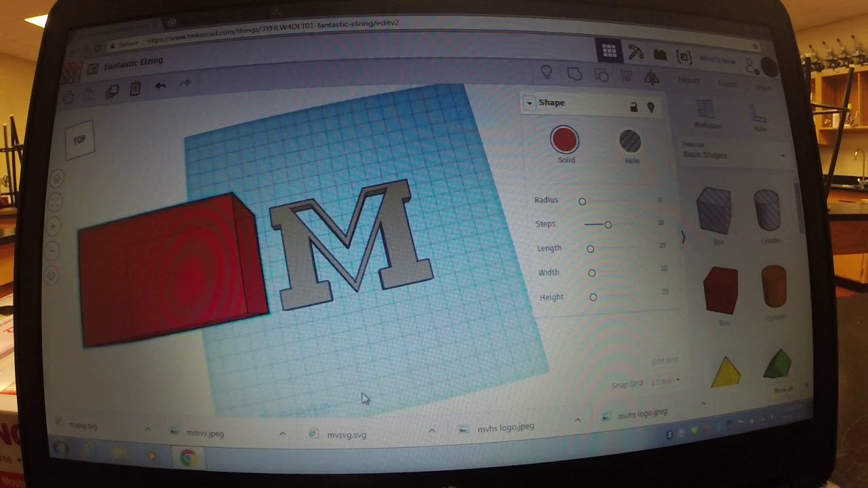Viewport: 868px width, 488px height.
Task: Select the Ruler tool
Action: tap(758, 118)
